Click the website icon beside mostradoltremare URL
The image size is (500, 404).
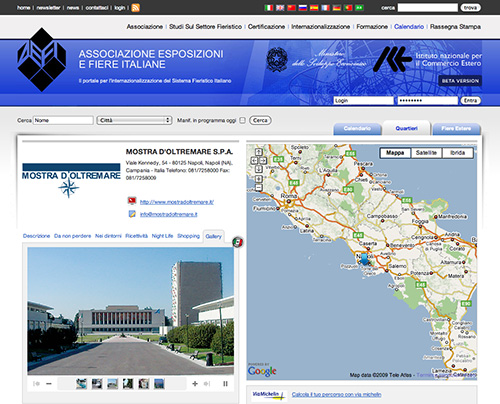[132, 201]
